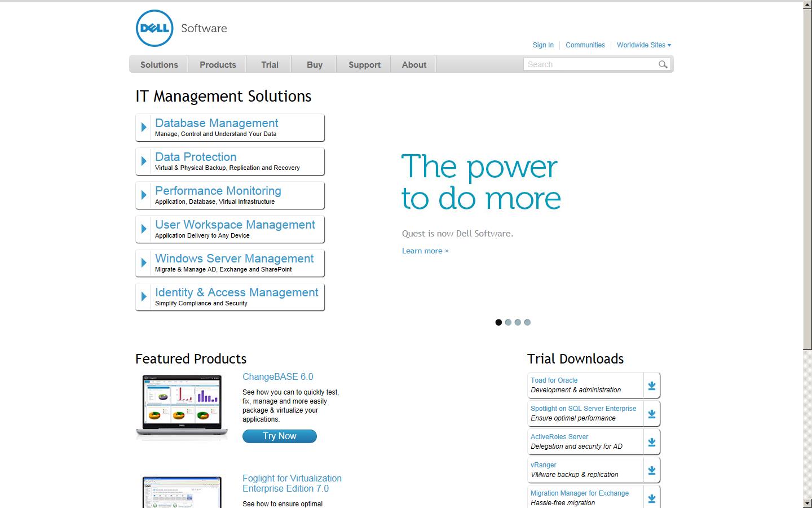
Task: Download the Toad for Oracle trial
Action: point(652,386)
